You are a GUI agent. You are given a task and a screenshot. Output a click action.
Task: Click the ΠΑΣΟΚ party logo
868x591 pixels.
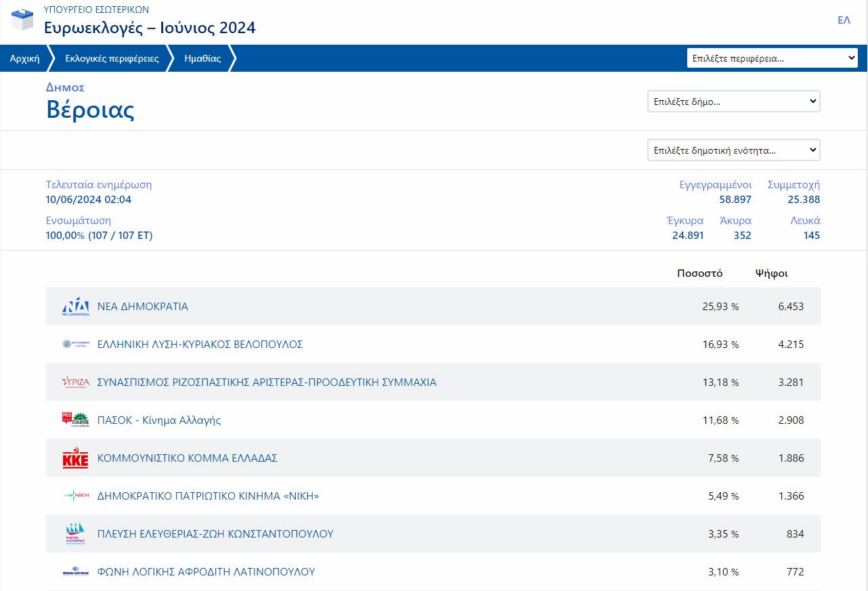click(x=75, y=420)
